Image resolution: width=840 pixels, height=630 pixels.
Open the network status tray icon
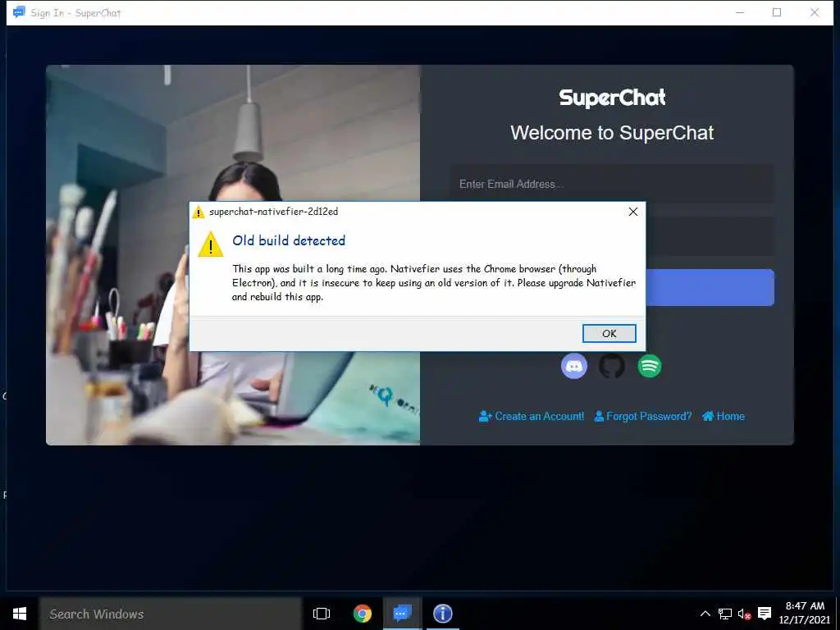[725, 614]
